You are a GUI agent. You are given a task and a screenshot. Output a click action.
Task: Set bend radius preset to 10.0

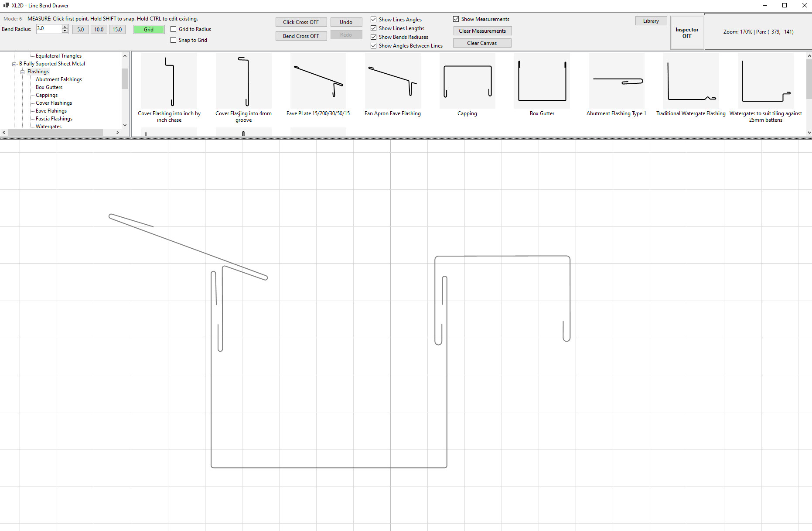[99, 29]
